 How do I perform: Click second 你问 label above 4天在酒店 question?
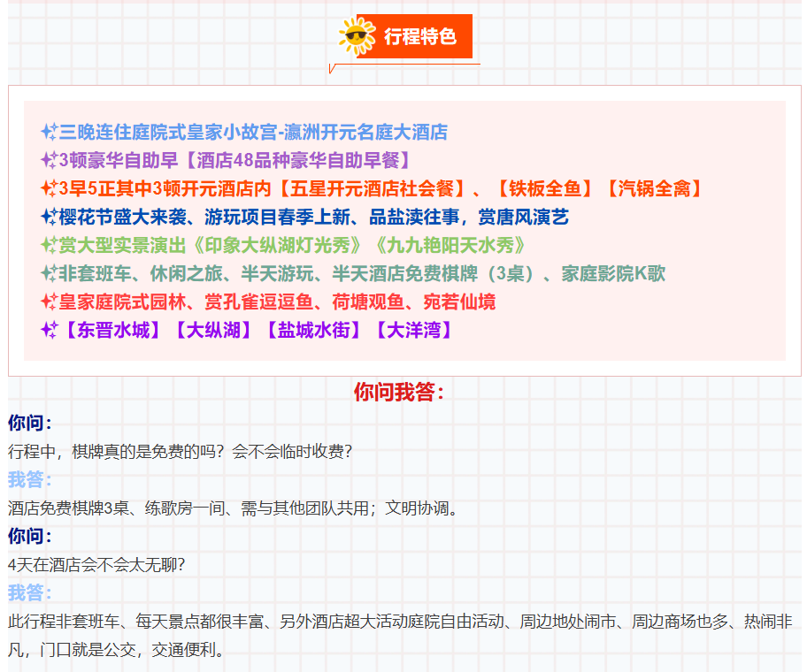(30, 536)
